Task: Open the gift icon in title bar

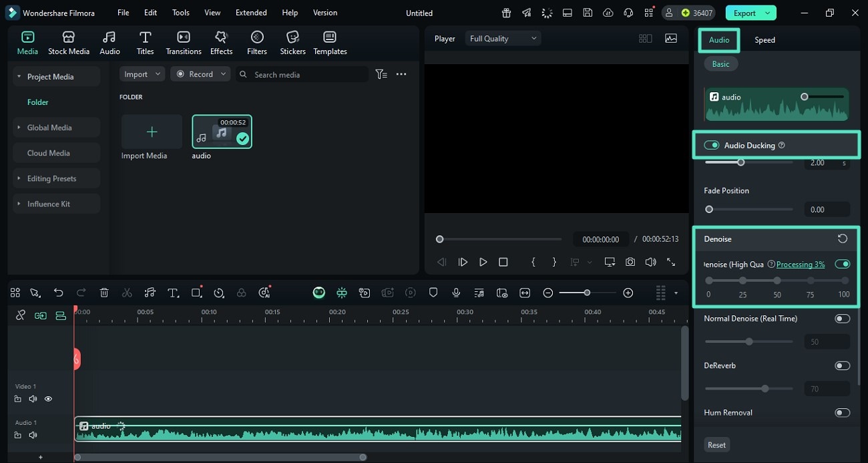Action: [507, 13]
